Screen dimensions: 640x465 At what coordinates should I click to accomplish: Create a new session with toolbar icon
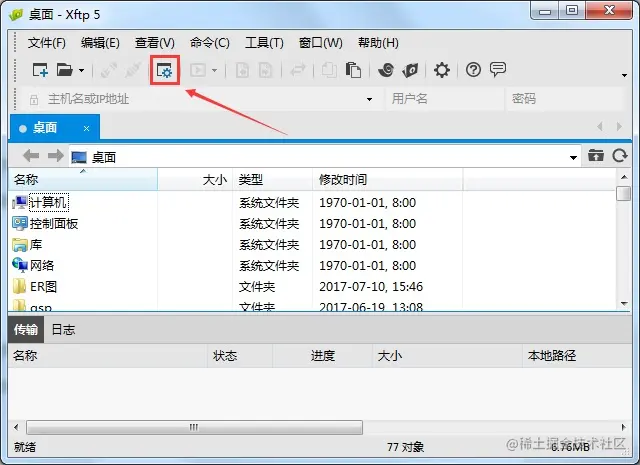point(40,70)
